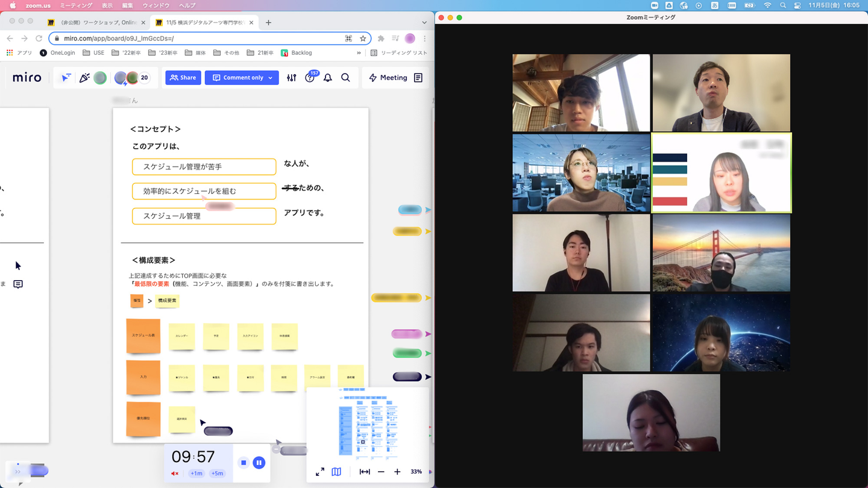868x488 pixels.
Task: Click the fit-to-screen width icon
Action: point(365,472)
